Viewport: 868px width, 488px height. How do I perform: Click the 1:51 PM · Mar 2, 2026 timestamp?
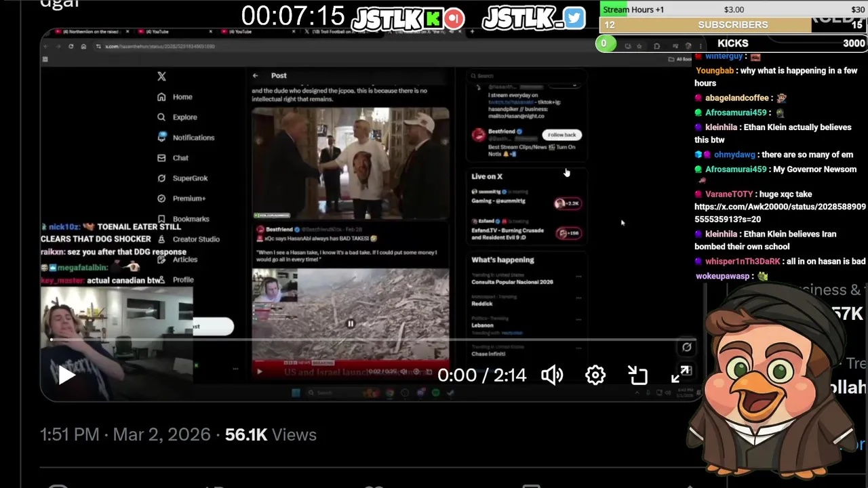click(125, 435)
